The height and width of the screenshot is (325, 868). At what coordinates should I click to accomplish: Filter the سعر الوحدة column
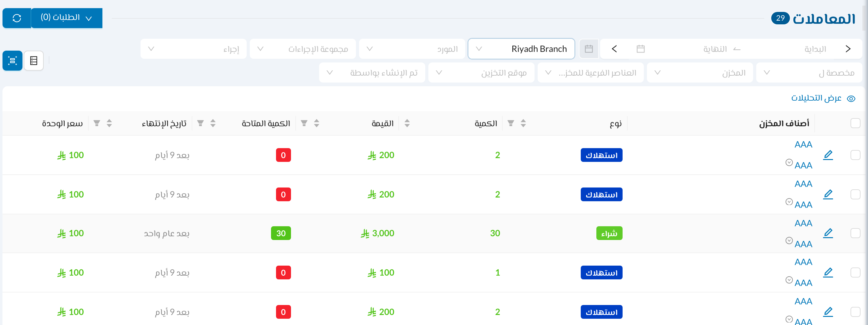[97, 123]
